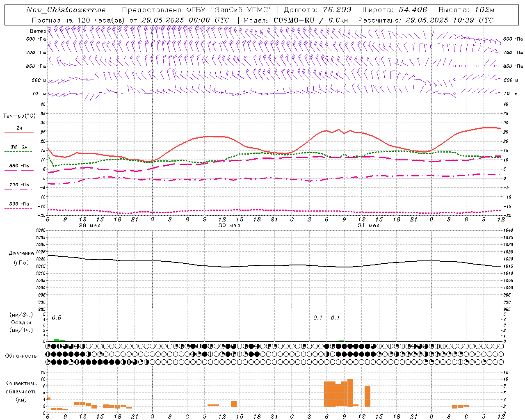This screenshot has width=525, height=420.
Task: Click the 500 гПа temperature legend entry
Action: point(19,204)
